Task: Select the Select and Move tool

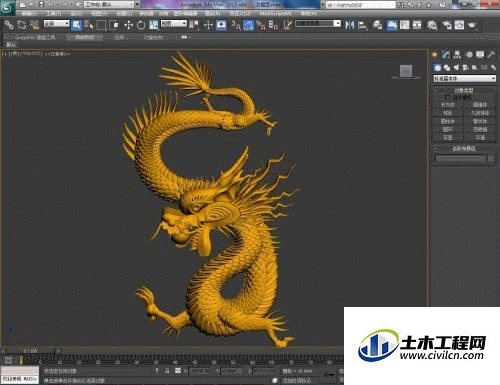Action: 129,25
